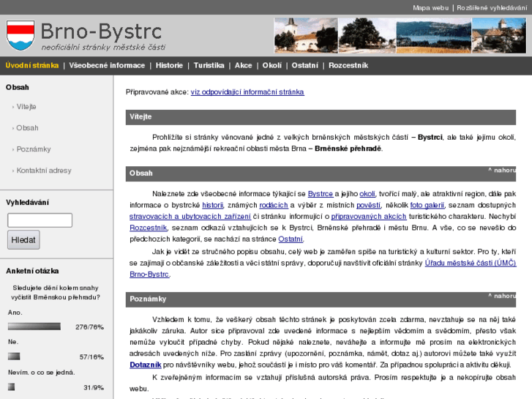Viewport: 532px width, 399px height.
Task: Click the Vítejte section heading bar
Action: (321, 117)
